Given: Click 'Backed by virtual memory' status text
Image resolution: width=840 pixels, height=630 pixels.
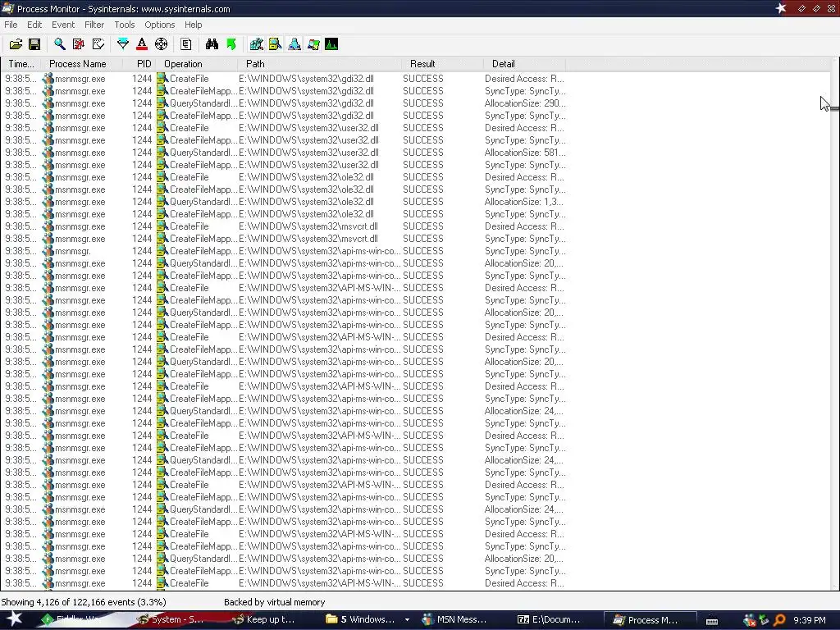Looking at the screenshot, I should pos(274,602).
